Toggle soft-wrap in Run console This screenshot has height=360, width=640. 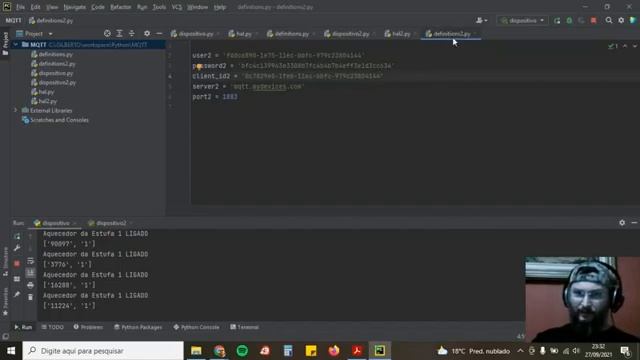(x=30, y=261)
